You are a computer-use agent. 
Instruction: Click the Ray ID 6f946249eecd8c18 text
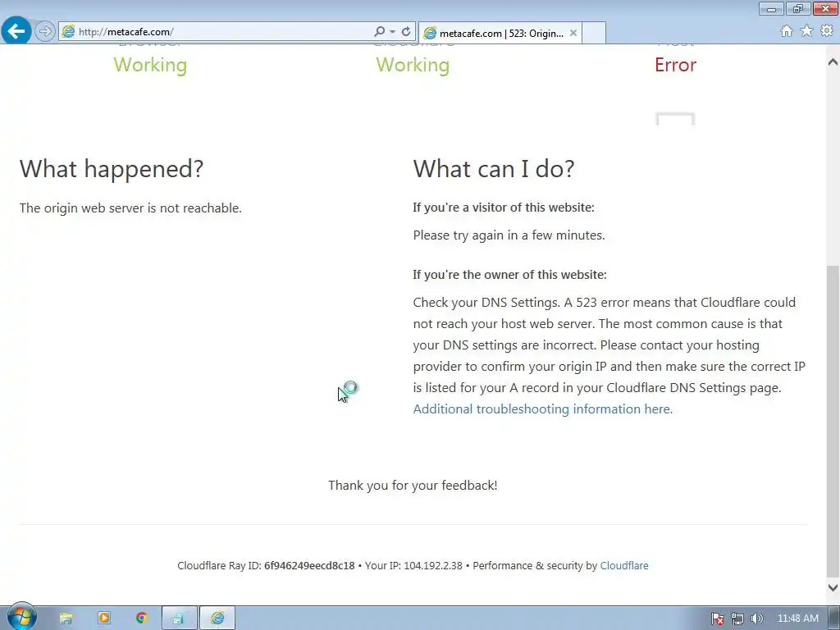coord(309,566)
